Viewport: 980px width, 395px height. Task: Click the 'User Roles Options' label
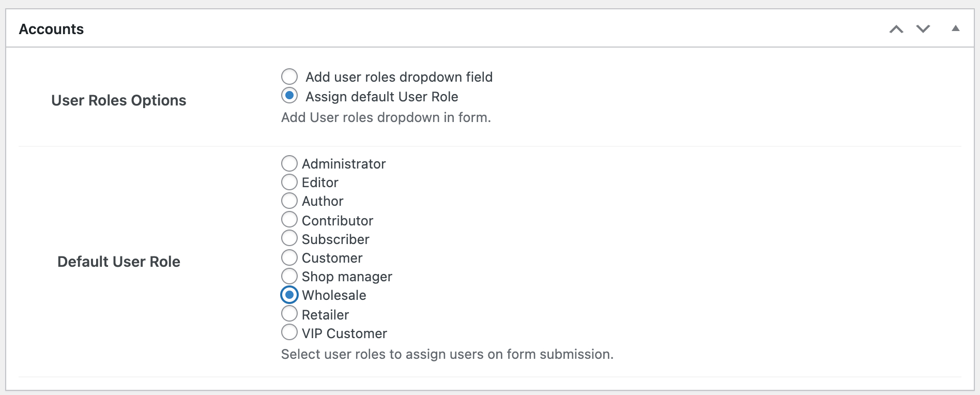119,100
